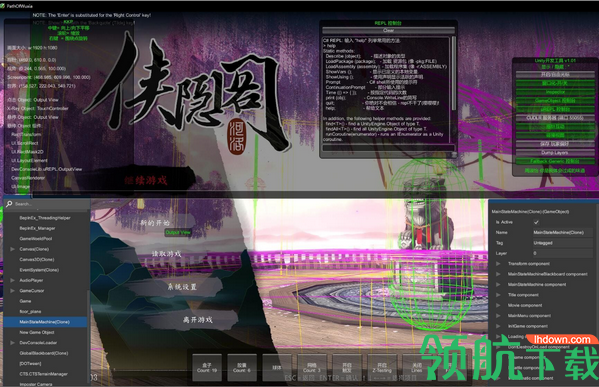Select 继续游戏 menu entry
Viewport: 599px width, 387px height.
pyautogui.click(x=146, y=180)
